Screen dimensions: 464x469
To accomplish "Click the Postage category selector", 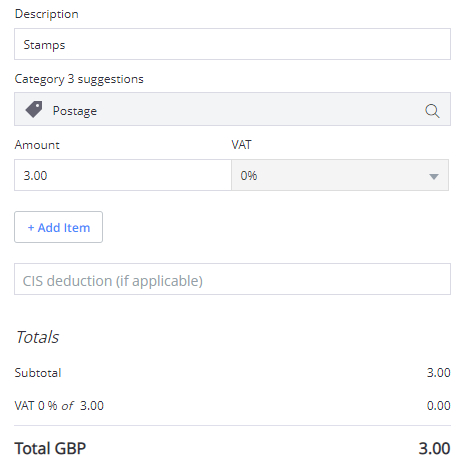I will coord(232,109).
